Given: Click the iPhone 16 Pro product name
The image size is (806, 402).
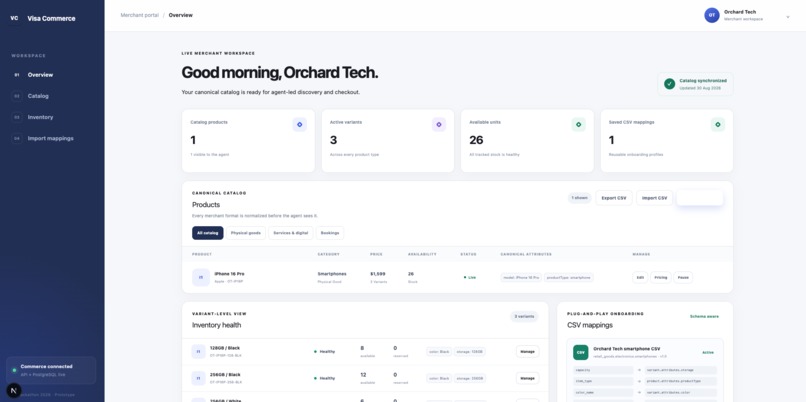Looking at the screenshot, I should coord(229,274).
